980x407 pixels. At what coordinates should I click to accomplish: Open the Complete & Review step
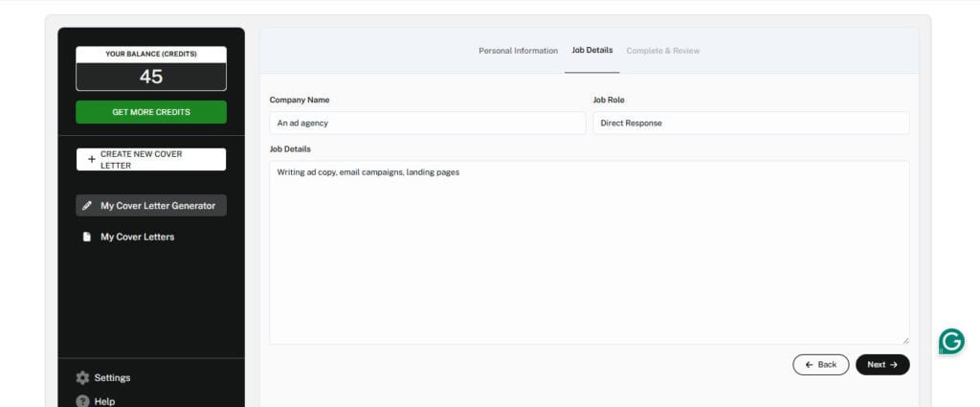[663, 51]
